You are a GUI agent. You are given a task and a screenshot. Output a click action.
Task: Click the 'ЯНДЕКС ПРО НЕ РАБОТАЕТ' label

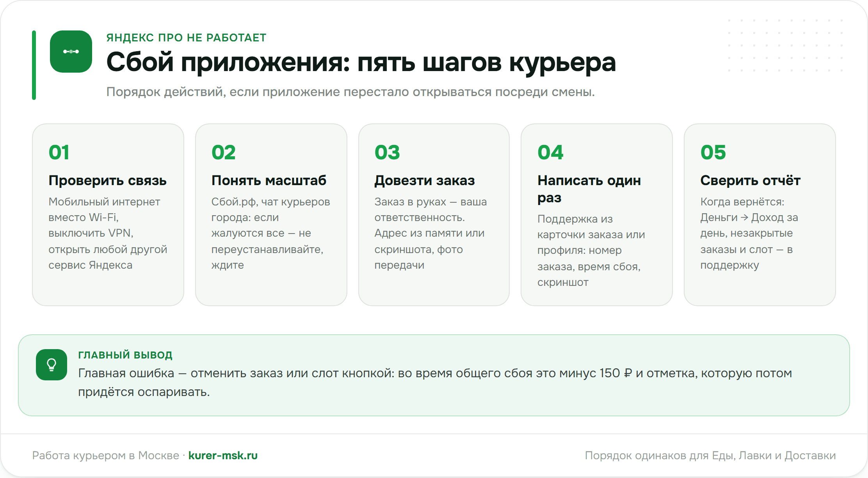(186, 37)
